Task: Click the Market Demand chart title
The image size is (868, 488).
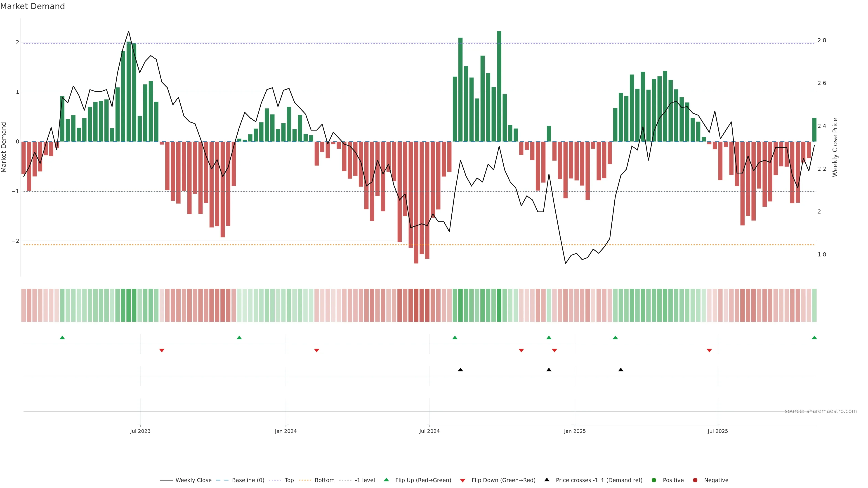Action: [x=32, y=6]
